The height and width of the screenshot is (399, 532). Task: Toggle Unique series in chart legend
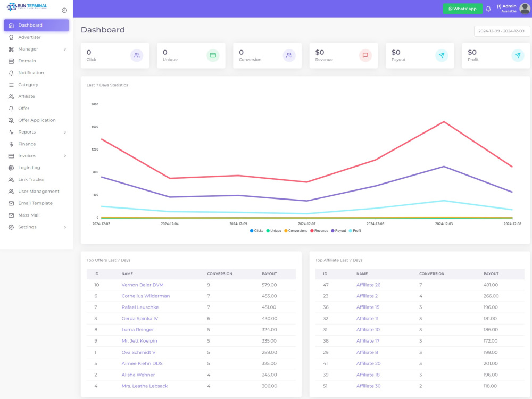[x=274, y=231]
